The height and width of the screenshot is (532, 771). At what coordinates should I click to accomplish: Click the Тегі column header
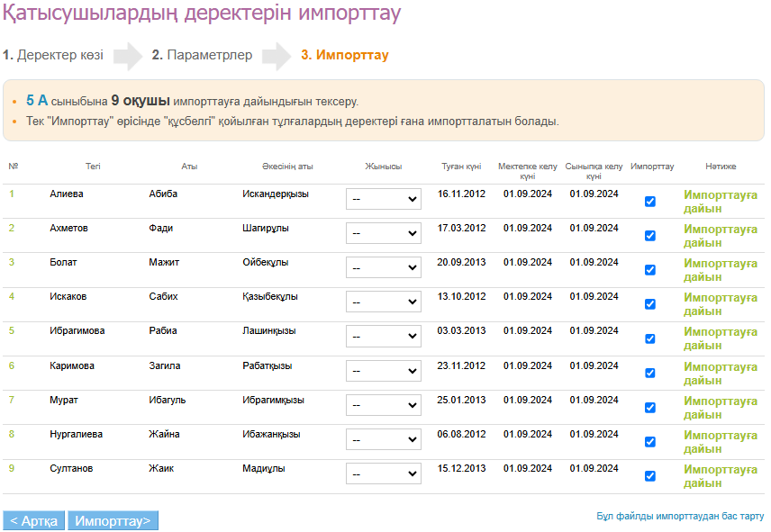pos(93,167)
